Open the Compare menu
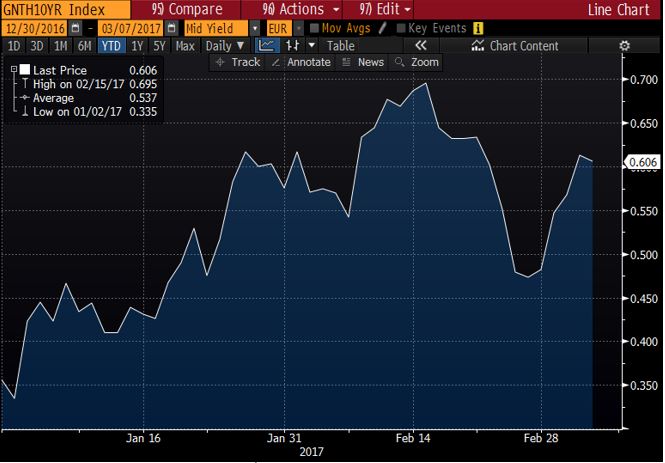 (x=185, y=9)
